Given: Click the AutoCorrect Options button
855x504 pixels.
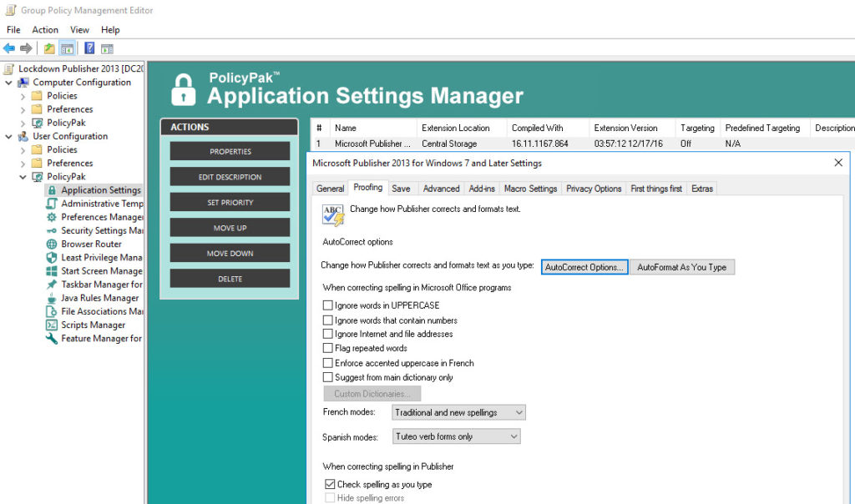Looking at the screenshot, I should pyautogui.click(x=584, y=267).
